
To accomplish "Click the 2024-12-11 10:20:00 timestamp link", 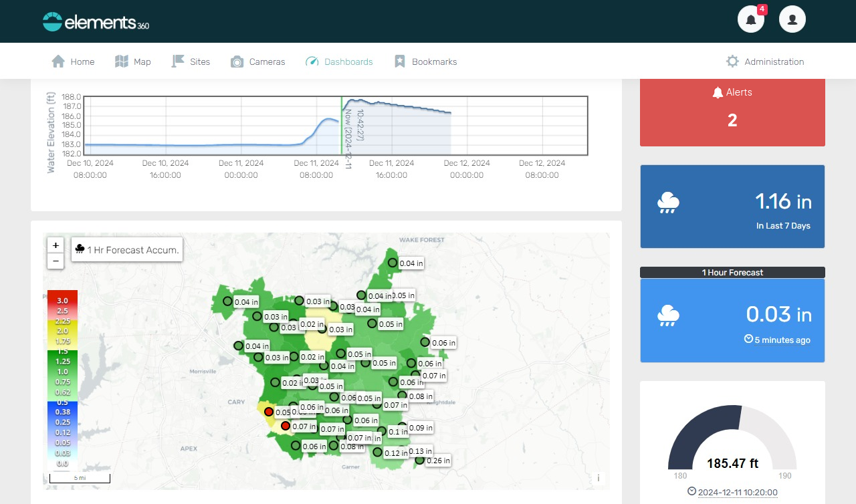I will click(737, 493).
